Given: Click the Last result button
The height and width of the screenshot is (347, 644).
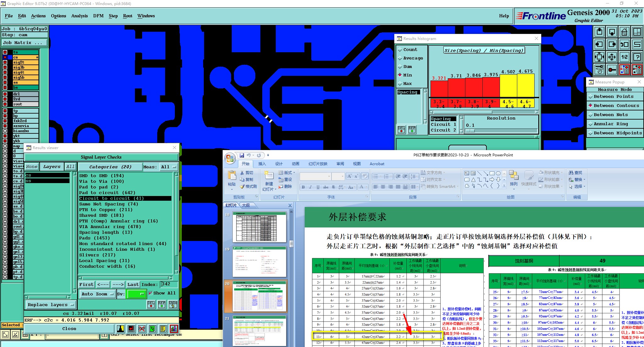Looking at the screenshot, I should pos(133,284).
